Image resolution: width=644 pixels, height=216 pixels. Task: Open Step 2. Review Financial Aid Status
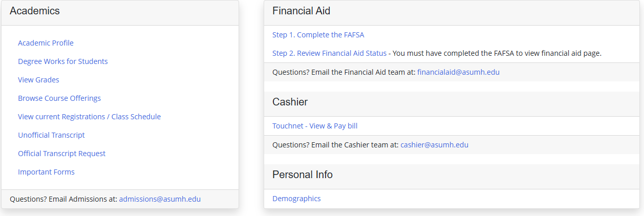(329, 53)
